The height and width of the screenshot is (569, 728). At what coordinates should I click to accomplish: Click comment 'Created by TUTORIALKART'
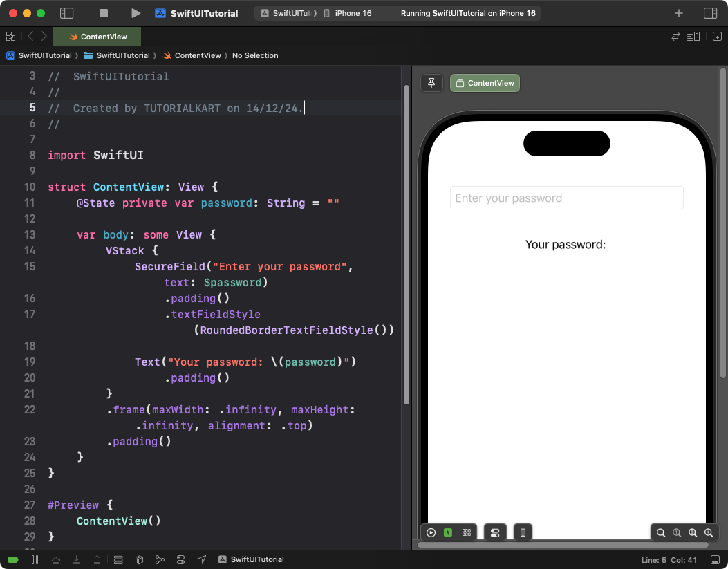(147, 108)
